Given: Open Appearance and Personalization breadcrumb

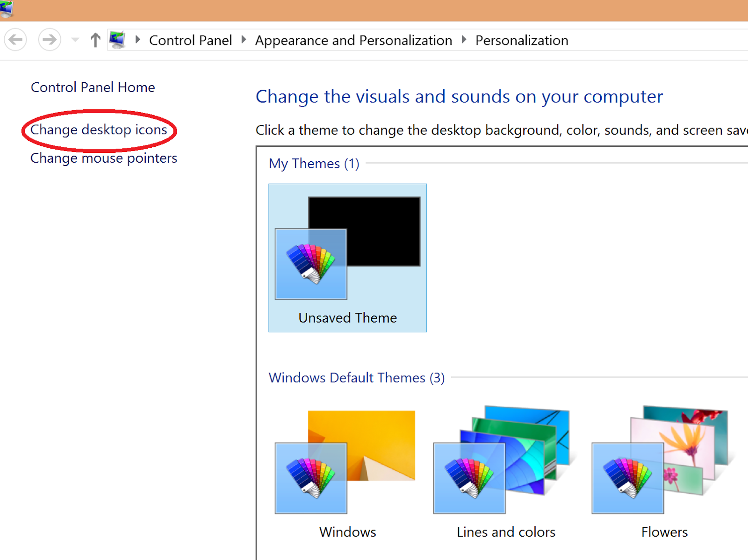Looking at the screenshot, I should tap(353, 41).
